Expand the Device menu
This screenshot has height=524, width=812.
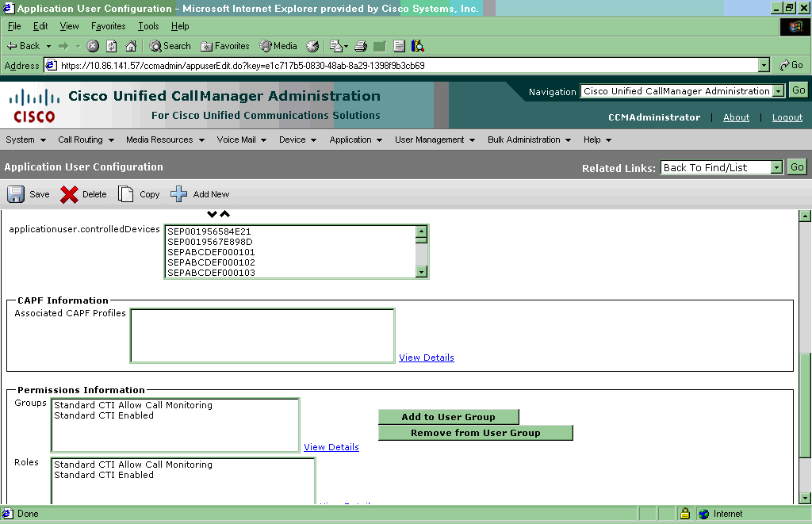[298, 140]
